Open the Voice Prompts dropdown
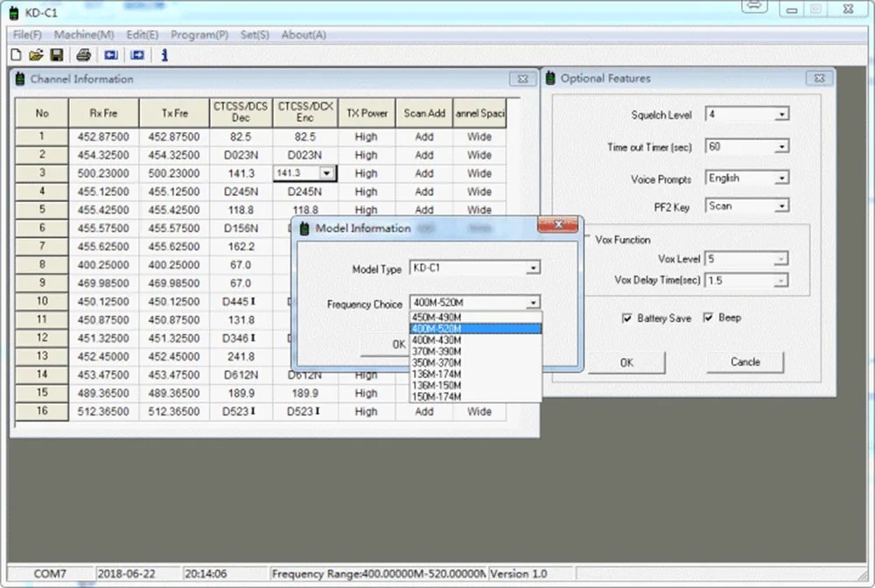The height and width of the screenshot is (588, 875). tap(780, 178)
